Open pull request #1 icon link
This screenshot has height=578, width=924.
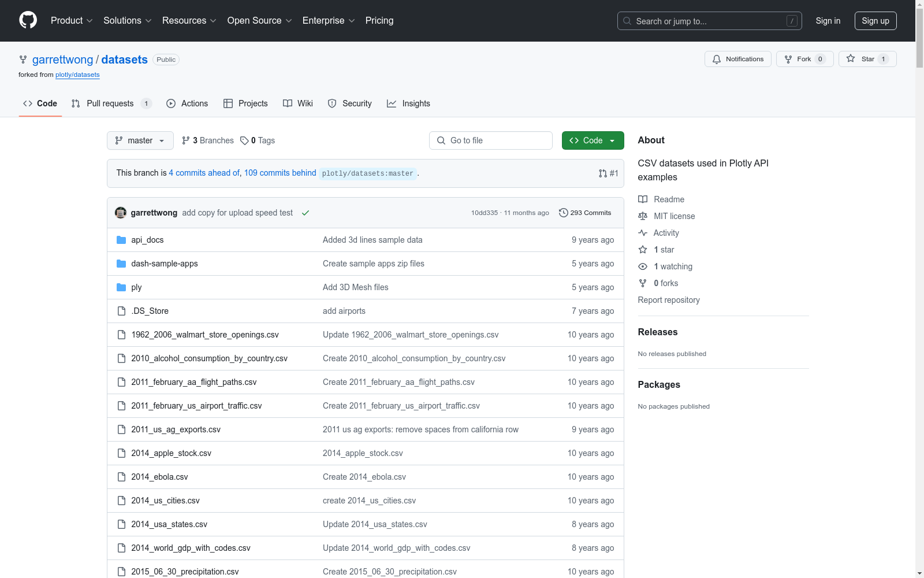(x=609, y=173)
